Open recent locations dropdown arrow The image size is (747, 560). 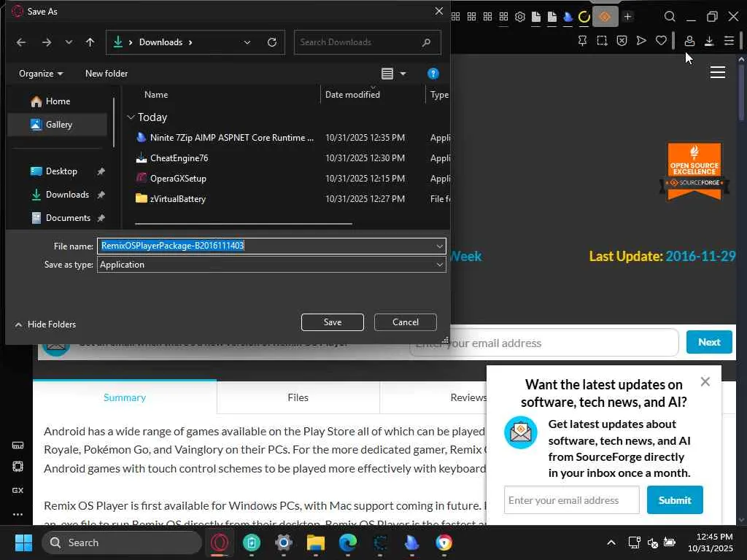tap(69, 42)
